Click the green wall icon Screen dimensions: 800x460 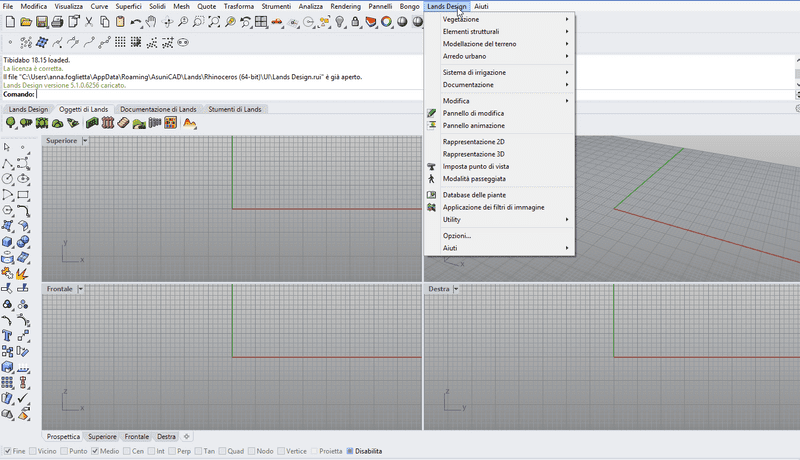(92, 122)
